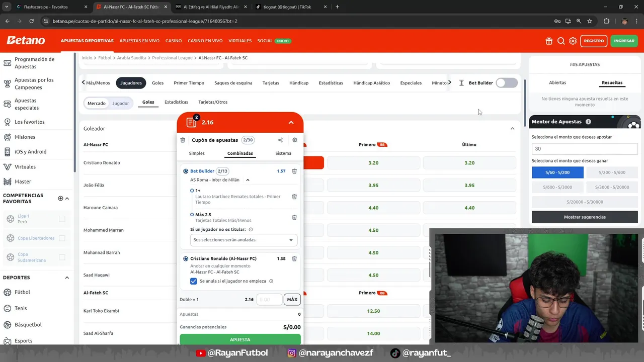Image resolution: width=644 pixels, height=362 pixels.
Task: Check the Copa Libertadores favorite checkbox
Action: (62, 238)
